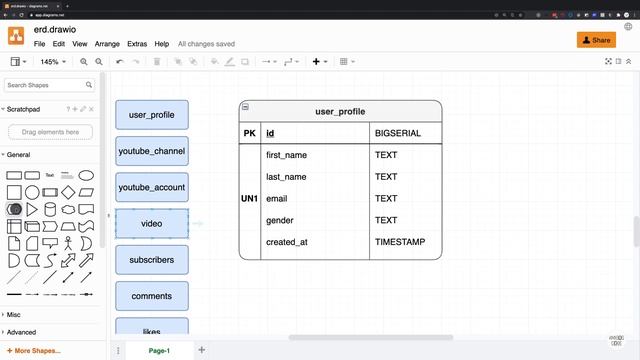Click the Fullscreen icon

[608, 61]
